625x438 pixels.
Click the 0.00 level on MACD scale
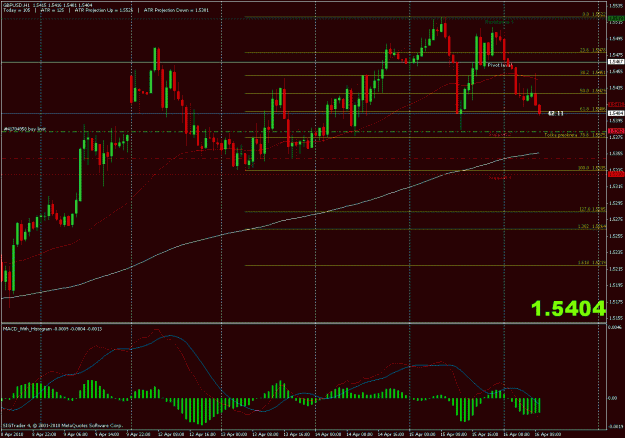tap(613, 398)
